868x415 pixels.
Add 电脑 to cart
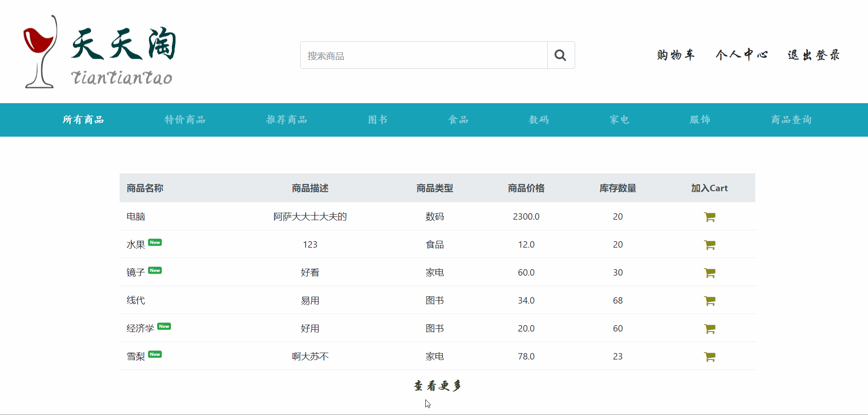coord(709,217)
